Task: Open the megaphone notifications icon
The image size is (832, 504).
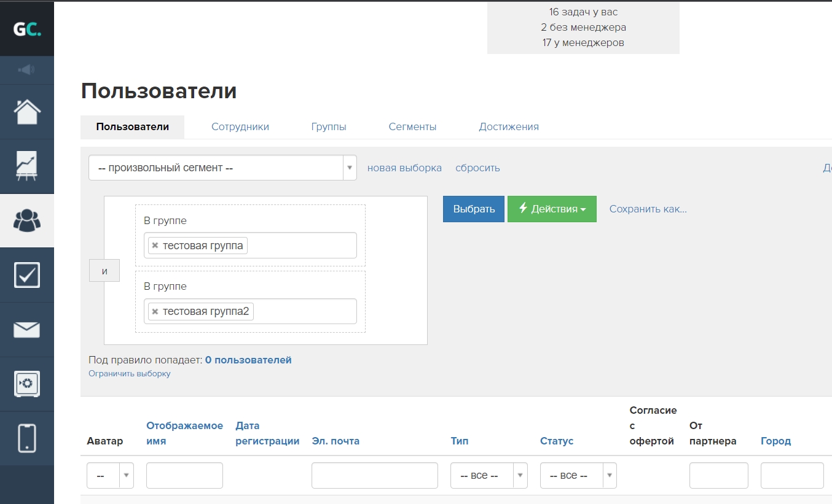Action: pos(27,70)
